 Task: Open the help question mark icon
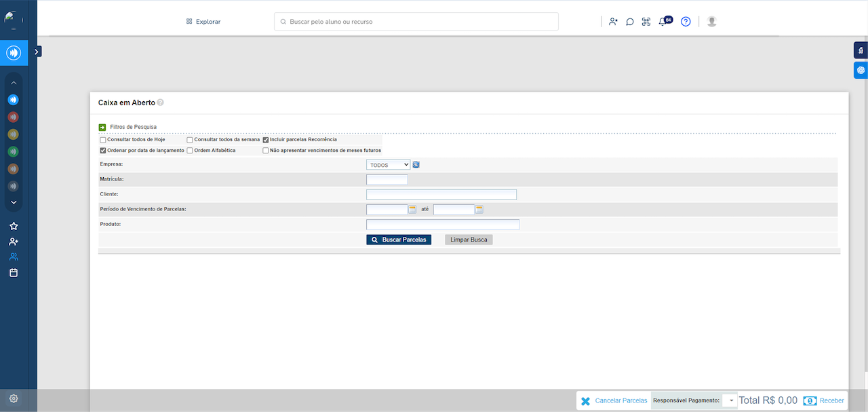[x=686, y=22]
